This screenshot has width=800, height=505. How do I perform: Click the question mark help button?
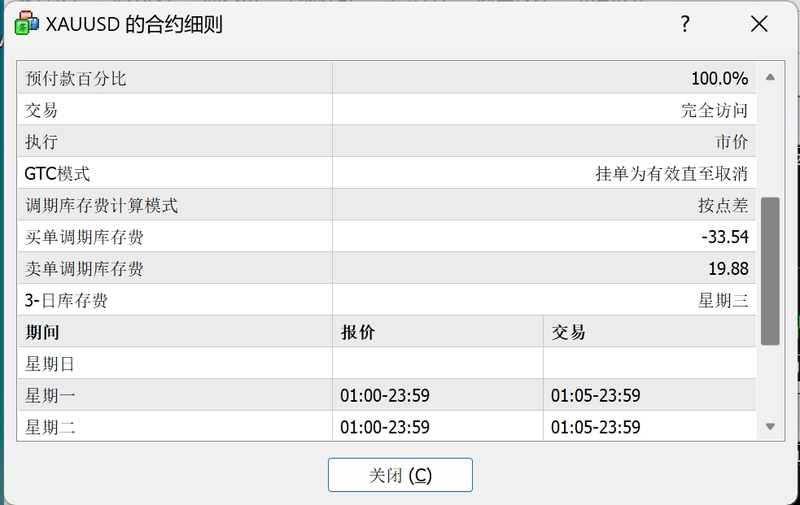tap(685, 25)
